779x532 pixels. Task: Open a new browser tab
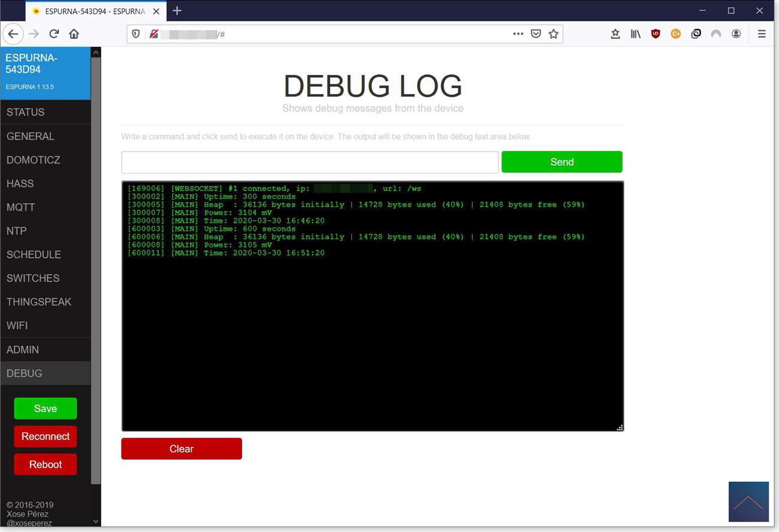[177, 11]
